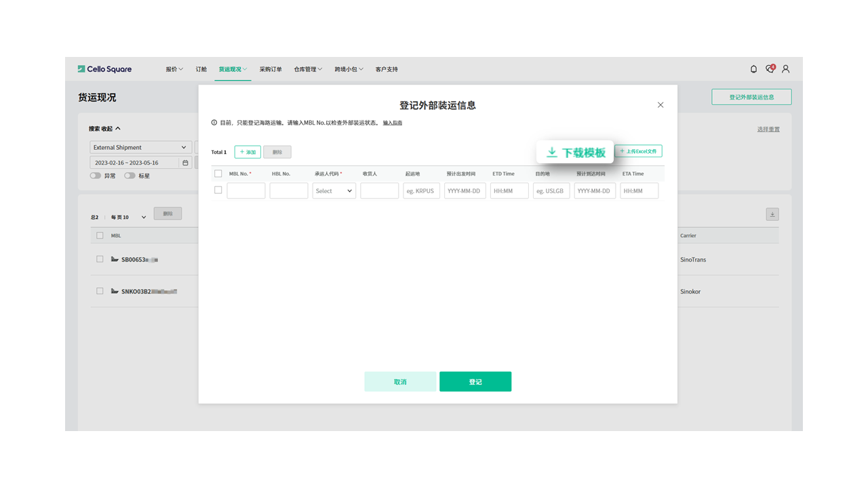Toggle the 异常 switch
The width and height of the screenshot is (868, 488).
point(95,176)
